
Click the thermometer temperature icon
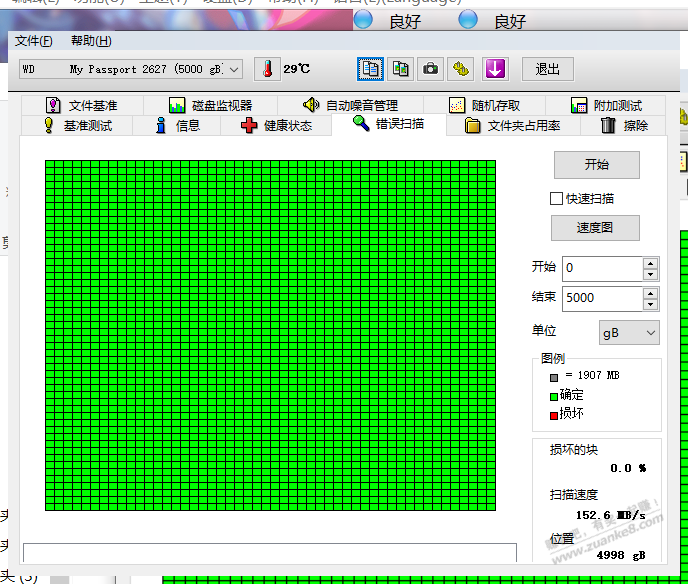click(267, 69)
